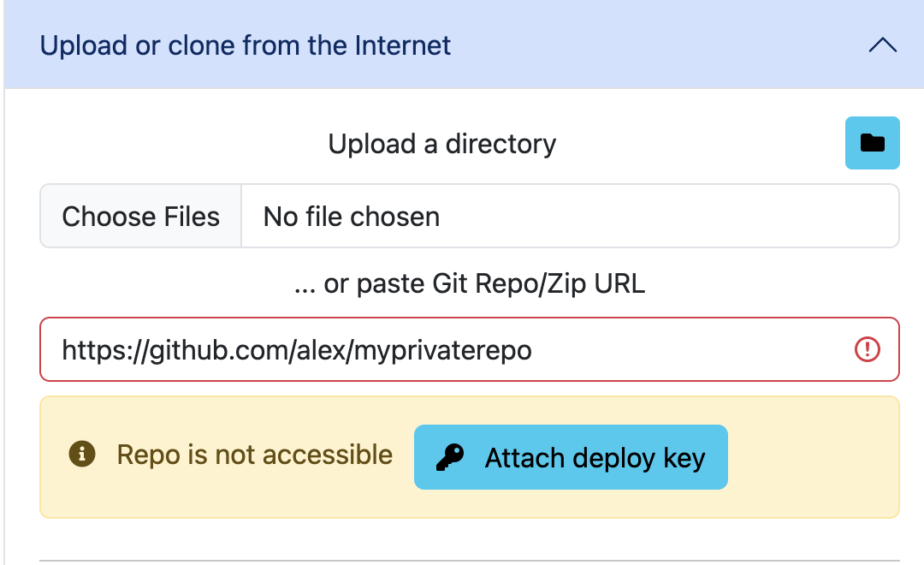924x565 pixels.
Task: Click the key icon on the deploy button
Action: point(449,458)
